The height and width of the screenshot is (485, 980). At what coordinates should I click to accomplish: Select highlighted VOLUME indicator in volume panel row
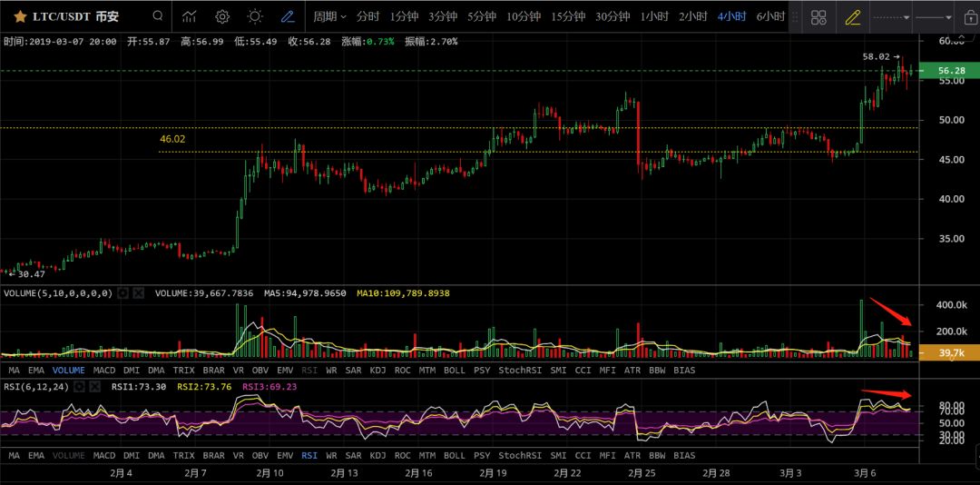(69, 370)
